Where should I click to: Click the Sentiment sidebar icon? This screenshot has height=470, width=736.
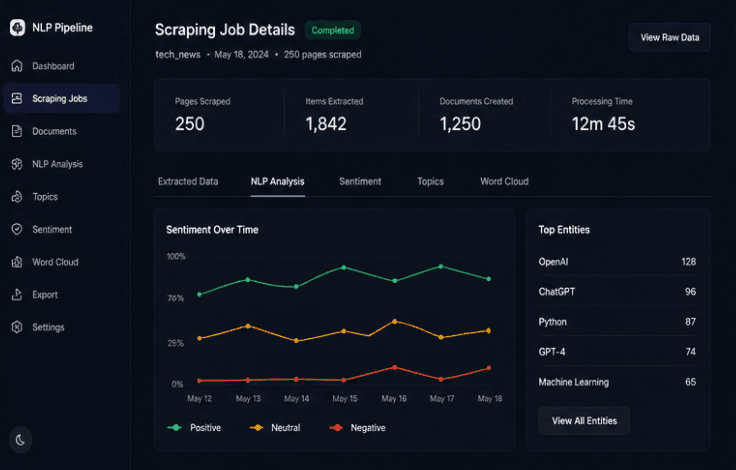tap(17, 229)
